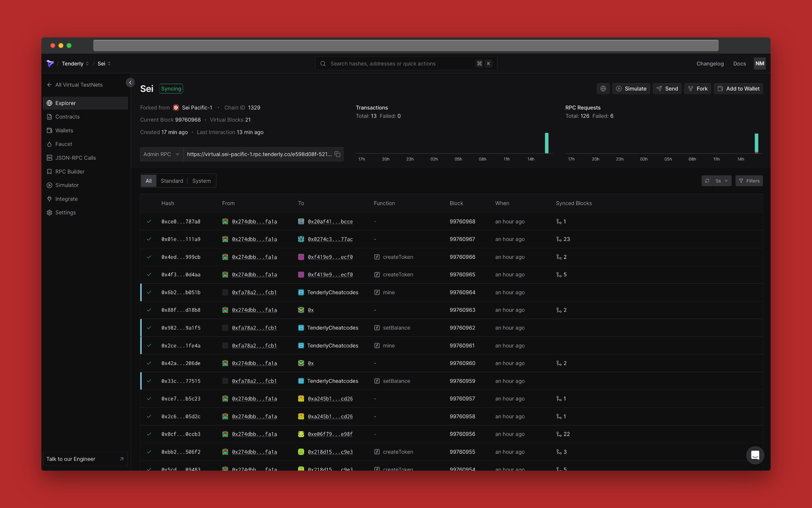Click the refresh interval icon
The height and width of the screenshot is (508, 812).
(x=707, y=181)
